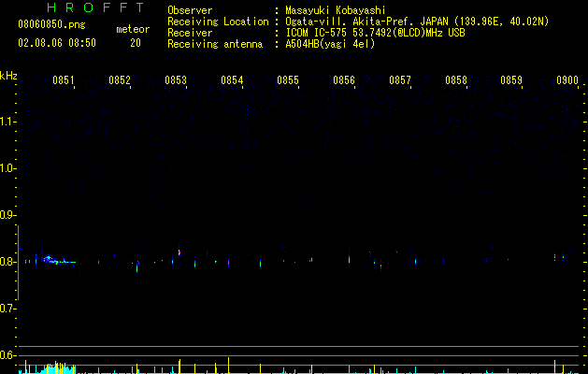Click the meteor count 20
This screenshot has width=588, height=374.
click(x=136, y=43)
